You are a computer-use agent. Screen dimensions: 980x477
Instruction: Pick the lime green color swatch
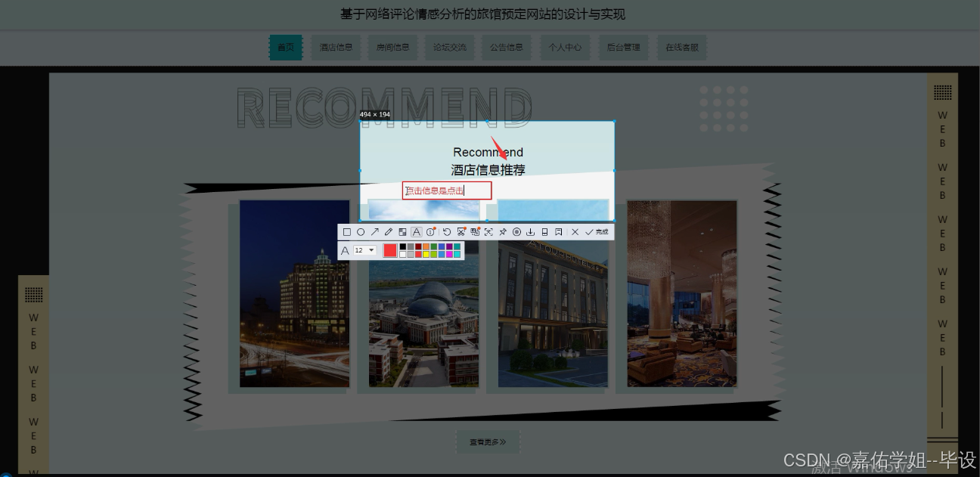[434, 255]
